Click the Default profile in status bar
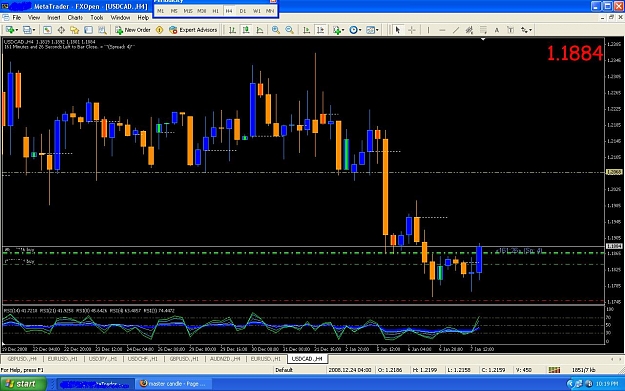 click(x=284, y=370)
